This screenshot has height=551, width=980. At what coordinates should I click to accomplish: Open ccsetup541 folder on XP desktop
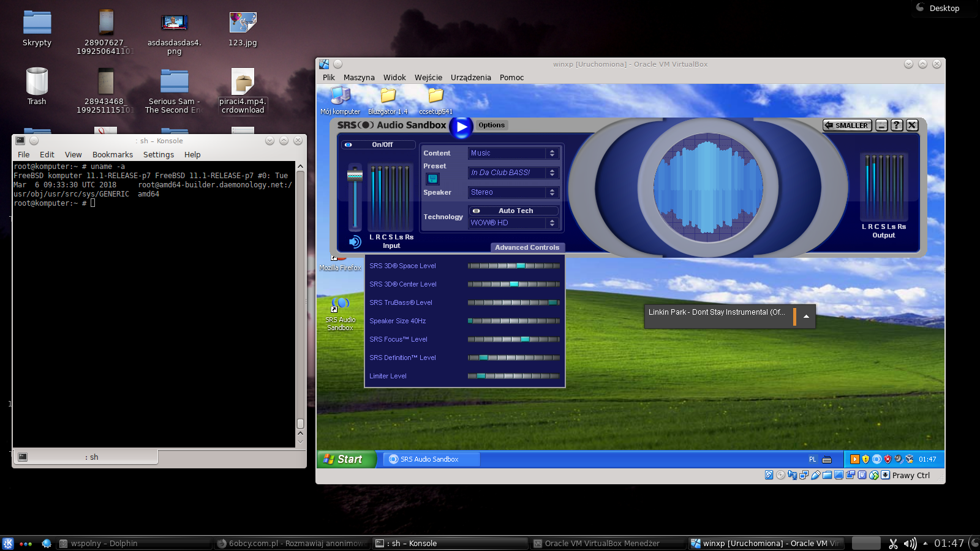(x=435, y=100)
